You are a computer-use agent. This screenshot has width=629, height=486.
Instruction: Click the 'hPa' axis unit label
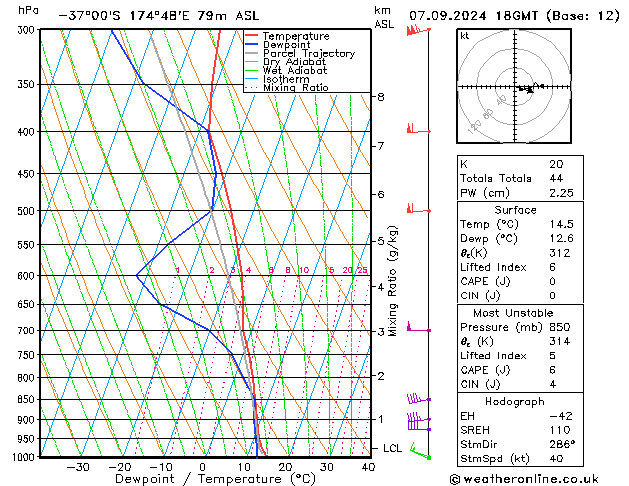28,10
